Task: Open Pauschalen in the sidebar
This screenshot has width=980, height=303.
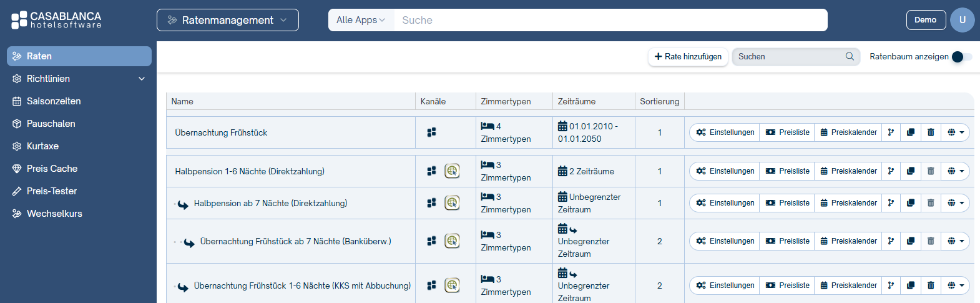Action: tap(79, 124)
